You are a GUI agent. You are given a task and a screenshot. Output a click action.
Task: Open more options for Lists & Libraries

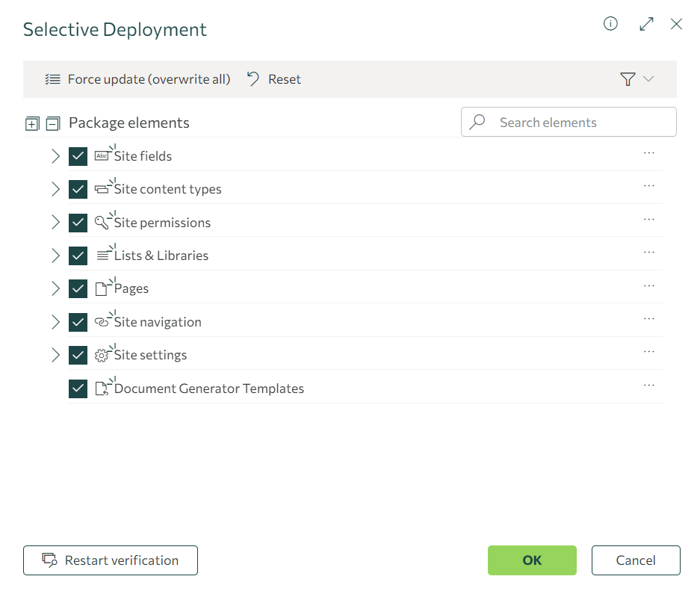(648, 253)
